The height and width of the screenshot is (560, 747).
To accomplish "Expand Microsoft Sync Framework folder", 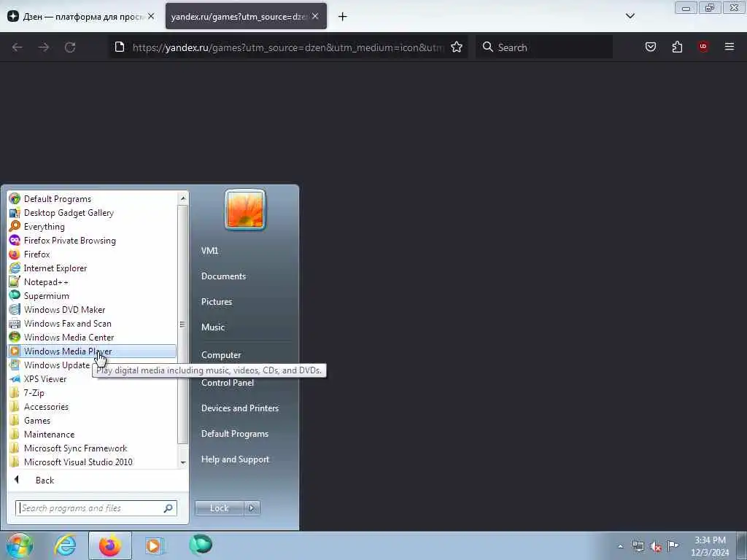I will 93,448.
